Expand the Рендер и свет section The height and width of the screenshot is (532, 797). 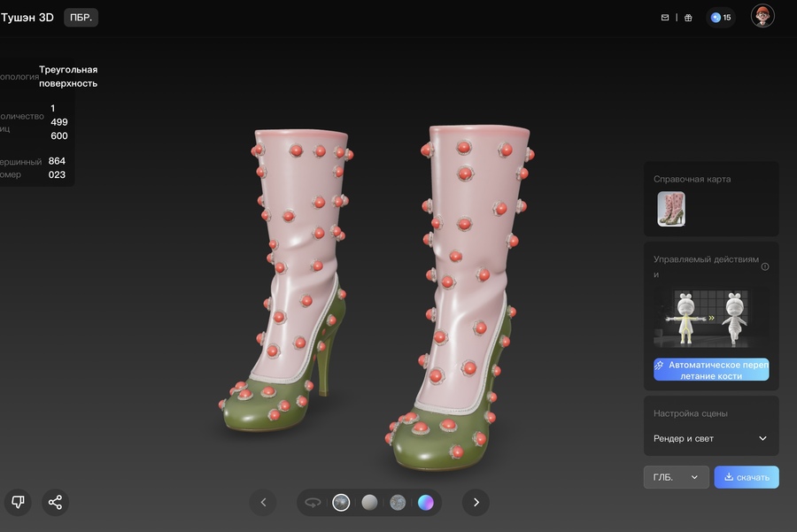[762, 438]
